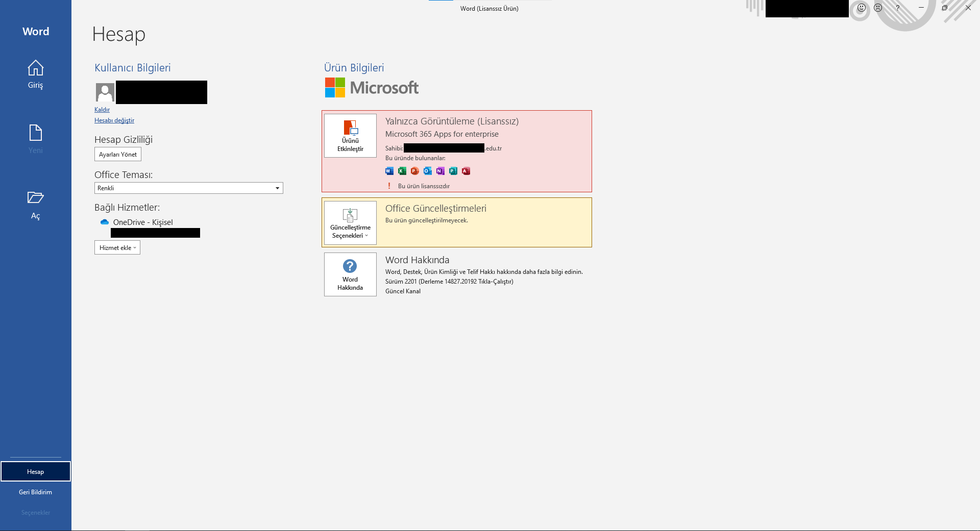
Task: Click the Sürüm 2201 version text
Action: coord(449,282)
